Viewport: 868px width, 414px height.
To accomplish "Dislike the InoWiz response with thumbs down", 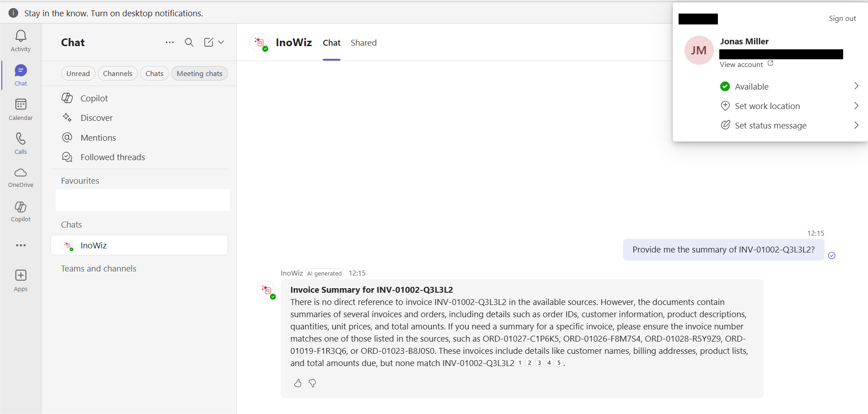I will pos(312,383).
